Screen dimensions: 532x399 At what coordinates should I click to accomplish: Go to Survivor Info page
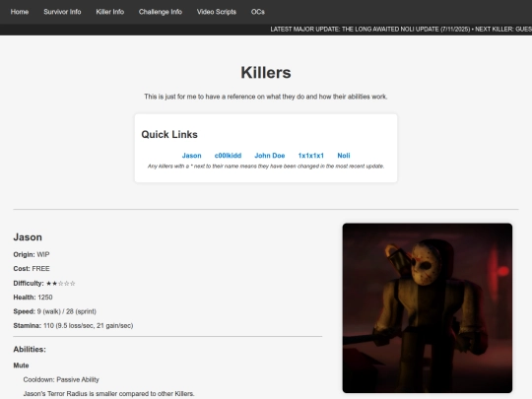(62, 12)
